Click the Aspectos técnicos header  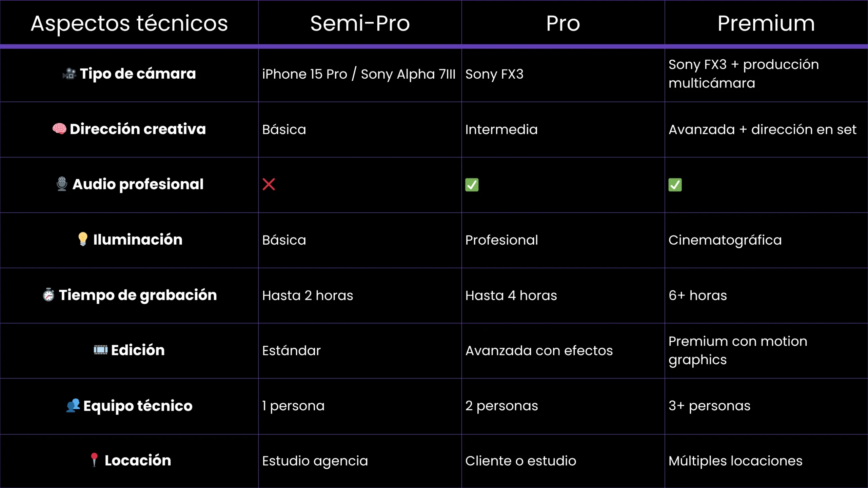click(129, 23)
